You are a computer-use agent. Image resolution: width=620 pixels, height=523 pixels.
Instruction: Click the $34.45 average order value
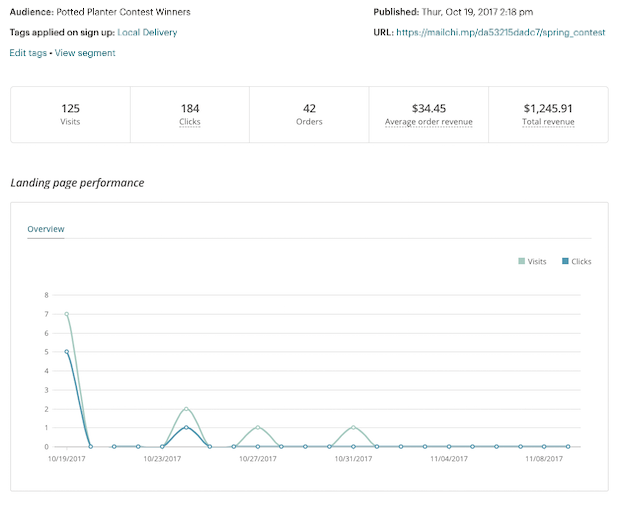(428, 108)
